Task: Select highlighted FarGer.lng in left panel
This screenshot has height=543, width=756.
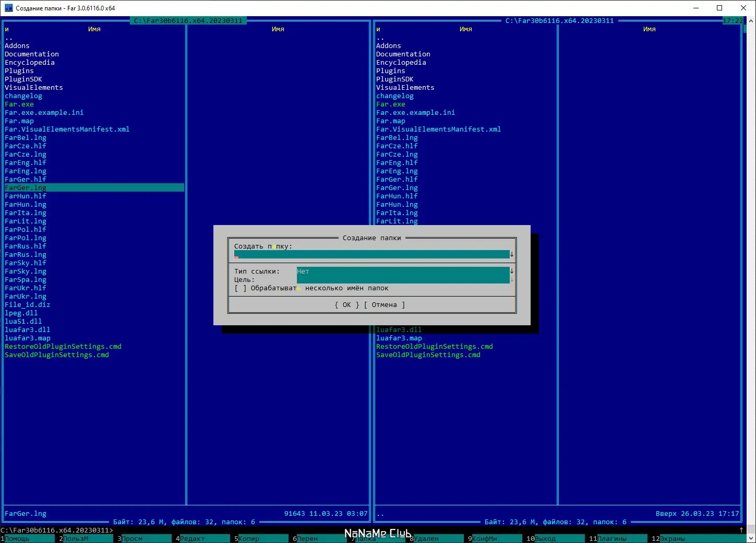Action: [94, 188]
